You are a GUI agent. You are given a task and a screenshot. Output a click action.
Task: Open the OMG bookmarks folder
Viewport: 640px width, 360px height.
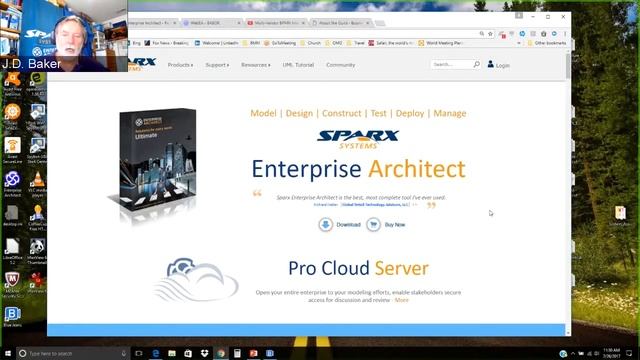pos(333,43)
